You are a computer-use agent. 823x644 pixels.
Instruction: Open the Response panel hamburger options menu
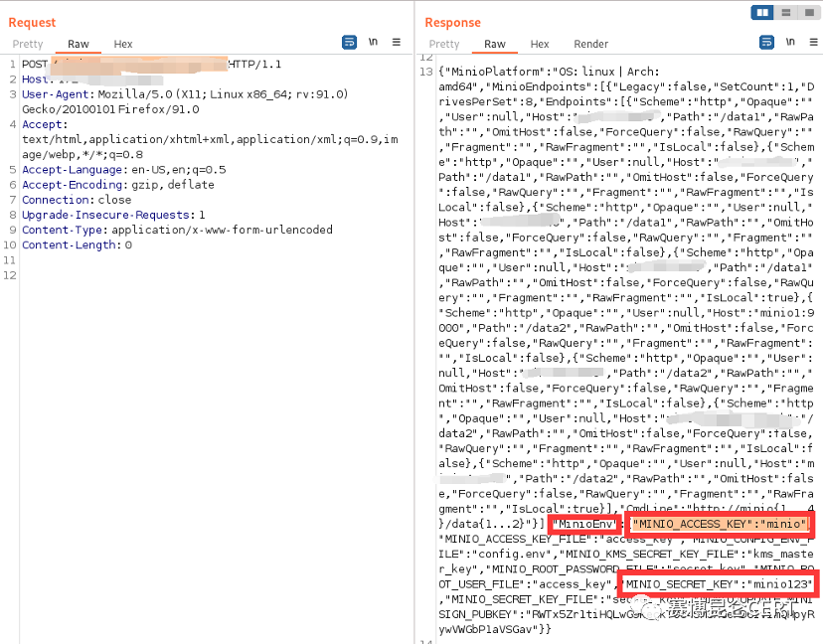point(813,42)
